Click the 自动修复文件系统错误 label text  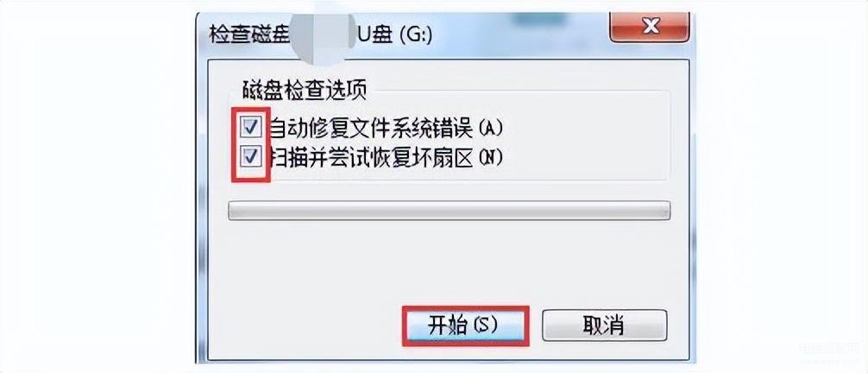[x=370, y=129]
